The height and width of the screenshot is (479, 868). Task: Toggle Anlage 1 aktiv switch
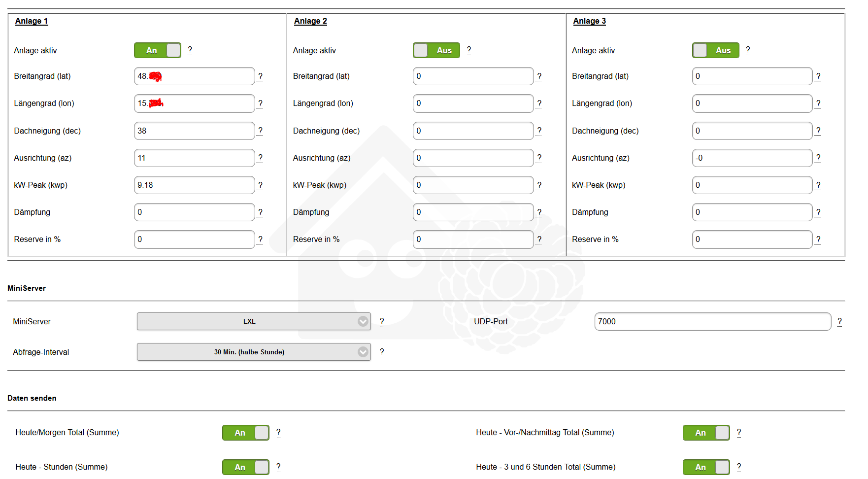[158, 50]
